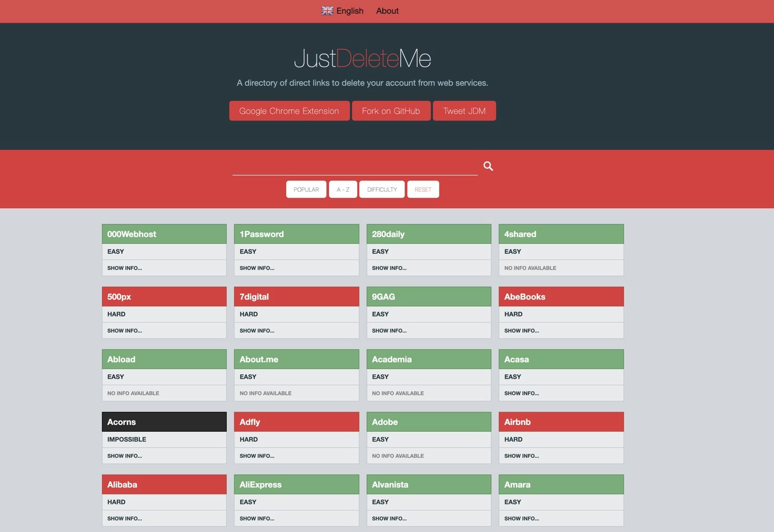Click the Google Chrome Extension button

pos(289,111)
